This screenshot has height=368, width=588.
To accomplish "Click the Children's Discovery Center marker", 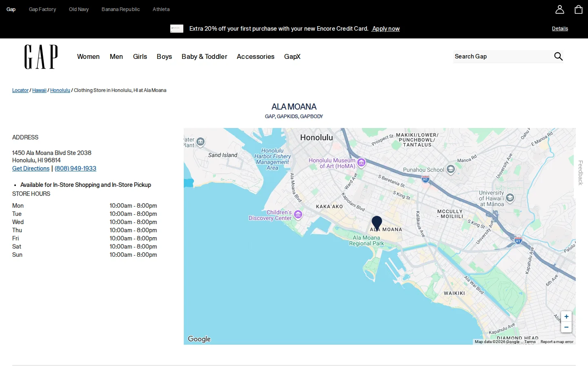I will [298, 215].
